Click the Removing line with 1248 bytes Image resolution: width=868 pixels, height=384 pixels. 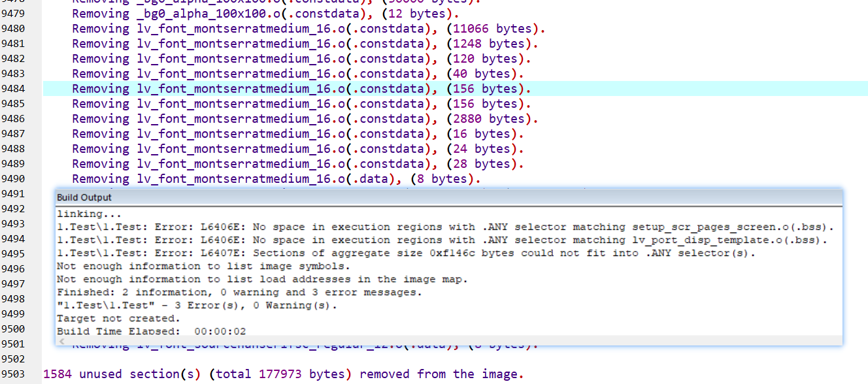click(305, 43)
